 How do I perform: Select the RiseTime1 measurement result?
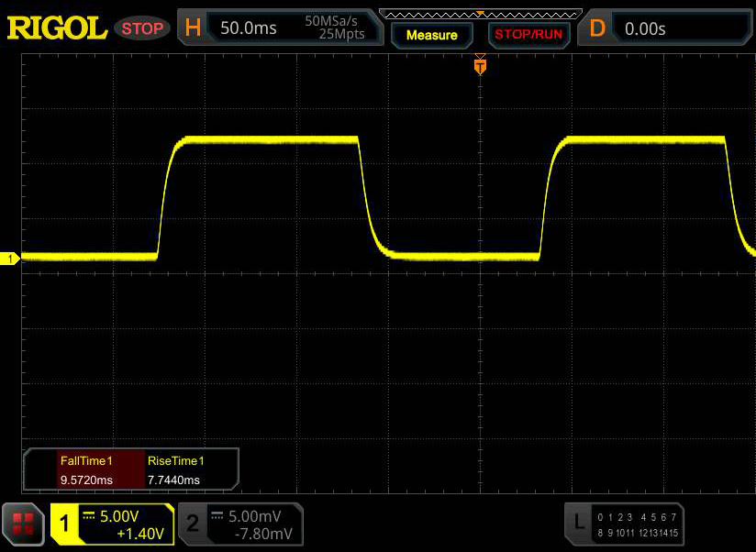point(176,470)
